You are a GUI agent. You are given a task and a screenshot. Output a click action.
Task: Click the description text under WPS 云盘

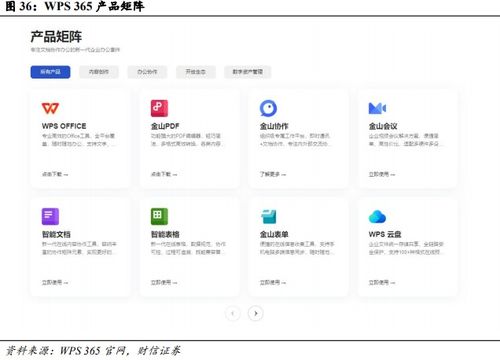coord(406,248)
